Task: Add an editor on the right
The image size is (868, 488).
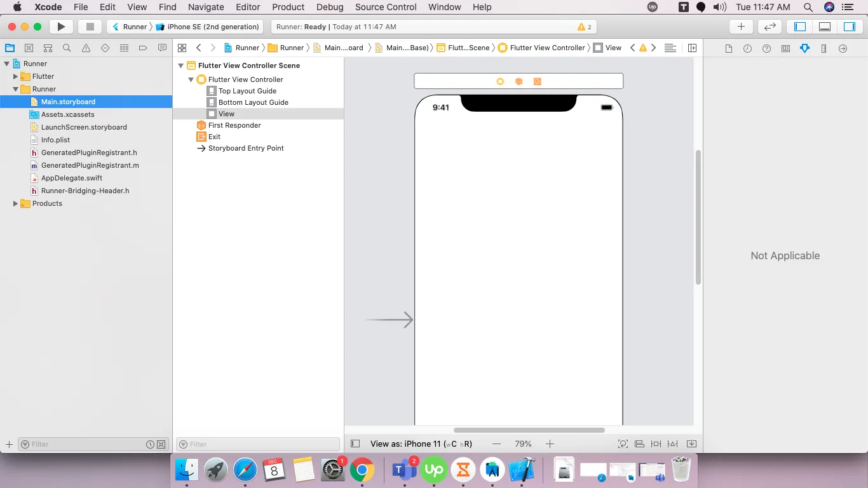Action: click(x=692, y=48)
